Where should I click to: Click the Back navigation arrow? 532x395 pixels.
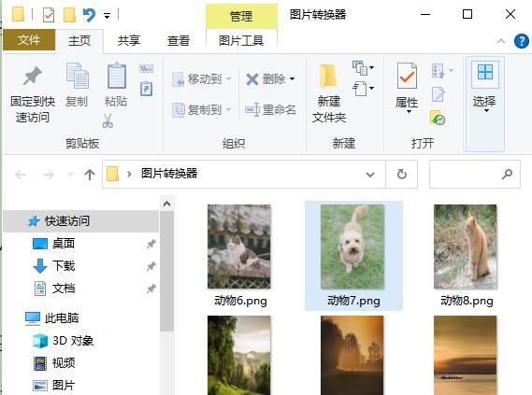click(21, 175)
